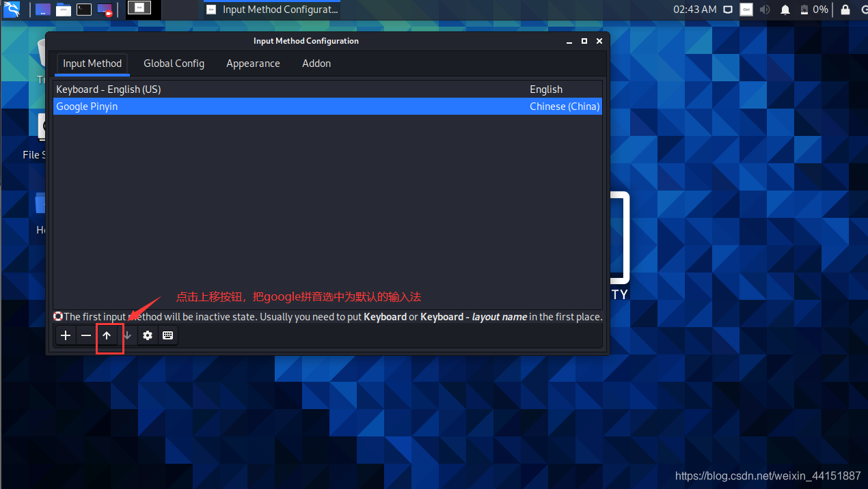
Task: Add a new input method with plus button
Action: (66, 335)
